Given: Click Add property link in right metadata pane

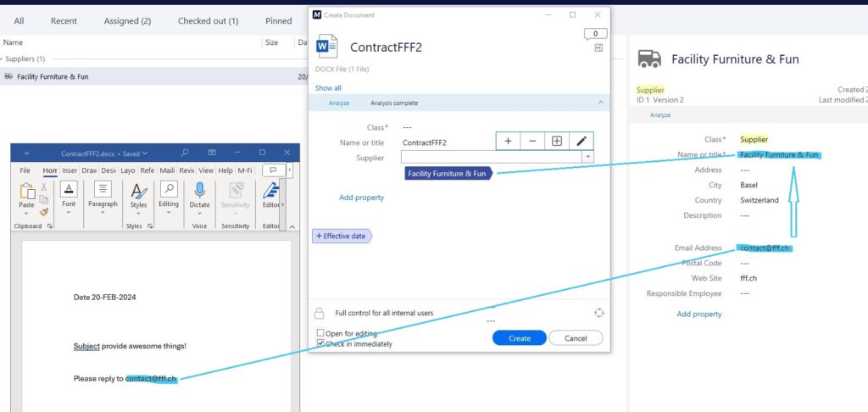Looking at the screenshot, I should coord(699,314).
